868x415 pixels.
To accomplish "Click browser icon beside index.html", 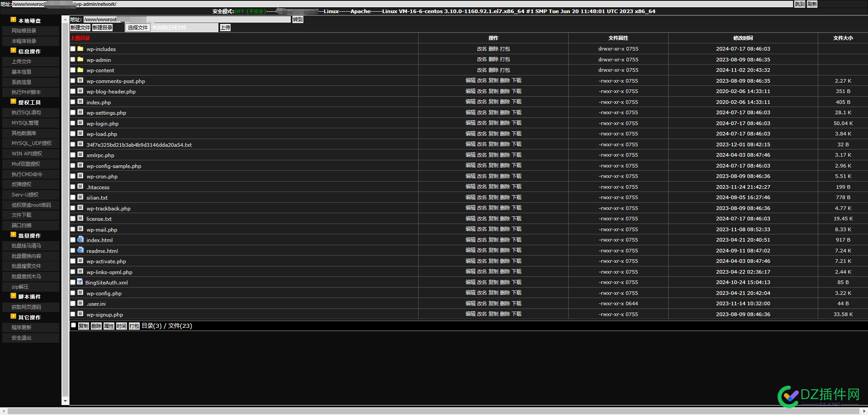I will [80, 239].
